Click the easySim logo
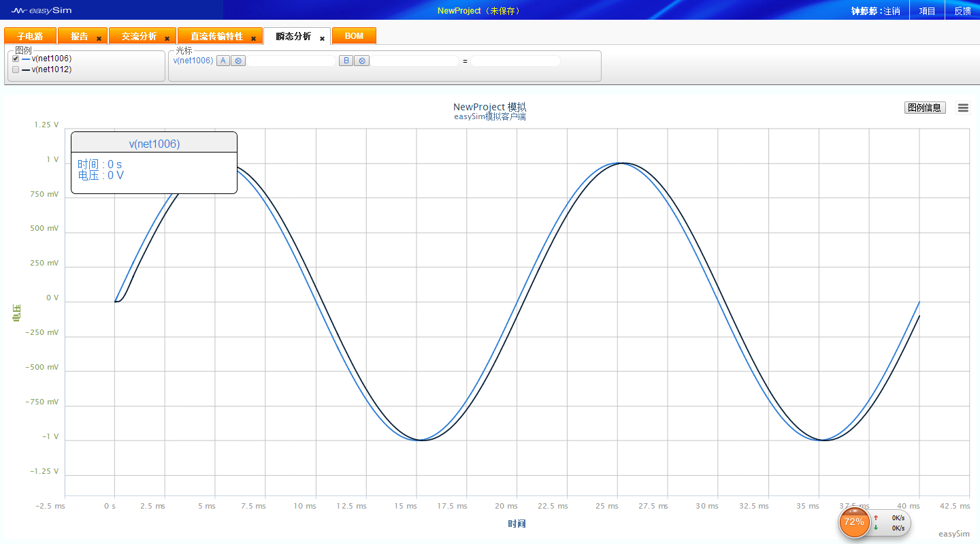The image size is (980, 544). pyautogui.click(x=42, y=10)
